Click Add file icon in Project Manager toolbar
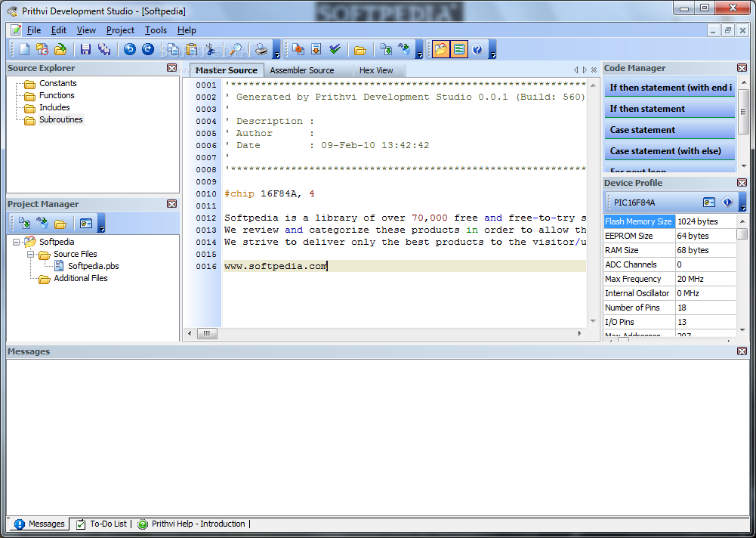This screenshot has height=538, width=756. 24,224
